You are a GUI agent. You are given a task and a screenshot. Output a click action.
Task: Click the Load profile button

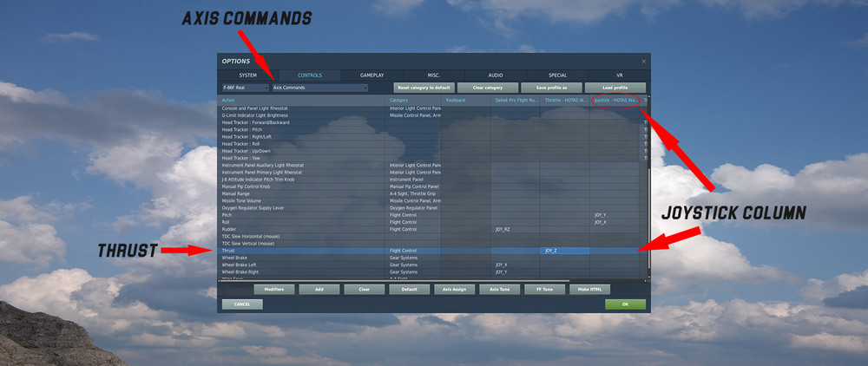(615, 88)
